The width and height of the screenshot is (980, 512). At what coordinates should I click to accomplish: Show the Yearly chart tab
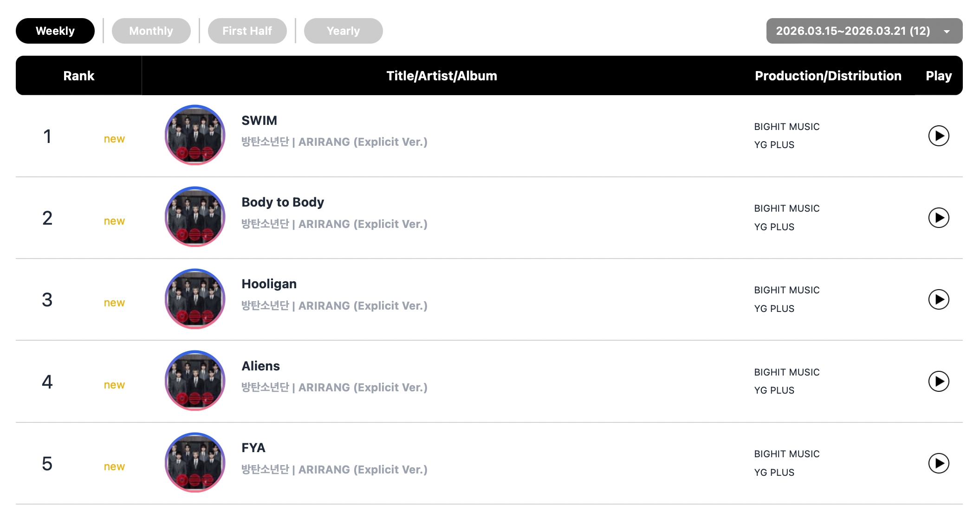click(x=343, y=31)
